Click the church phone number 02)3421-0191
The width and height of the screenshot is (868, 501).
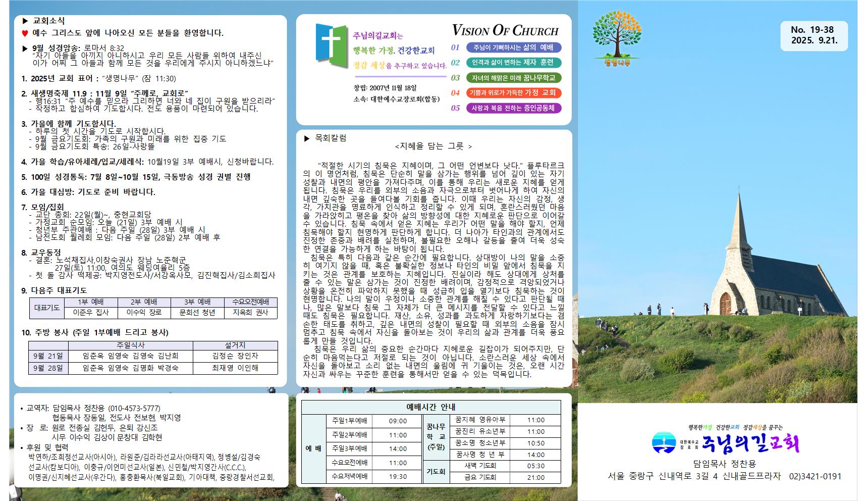click(815, 476)
